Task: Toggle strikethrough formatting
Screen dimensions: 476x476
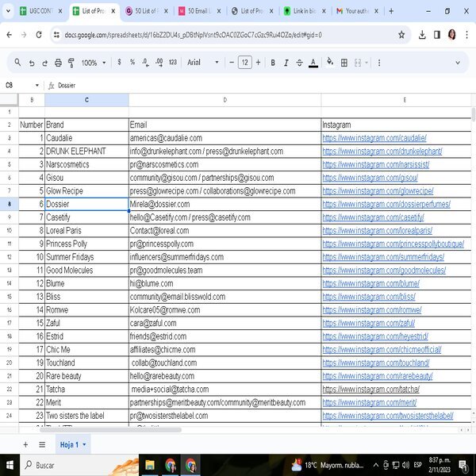Action: (x=299, y=63)
